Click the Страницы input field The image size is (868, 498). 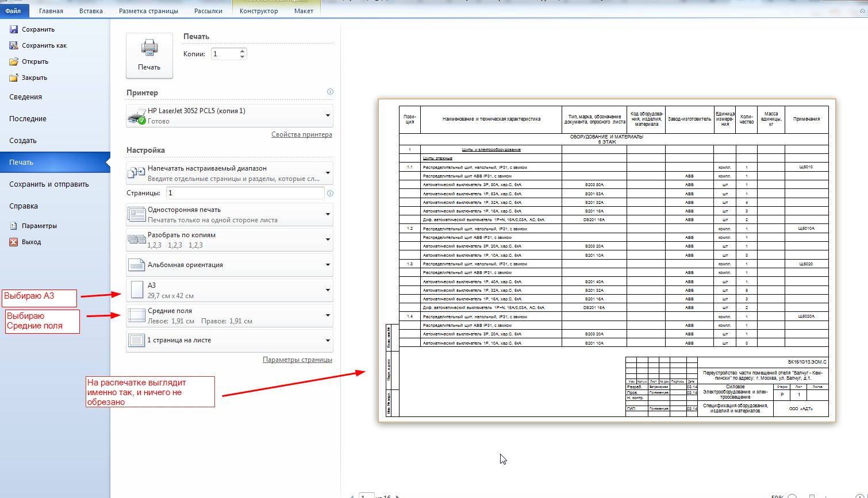(x=245, y=193)
